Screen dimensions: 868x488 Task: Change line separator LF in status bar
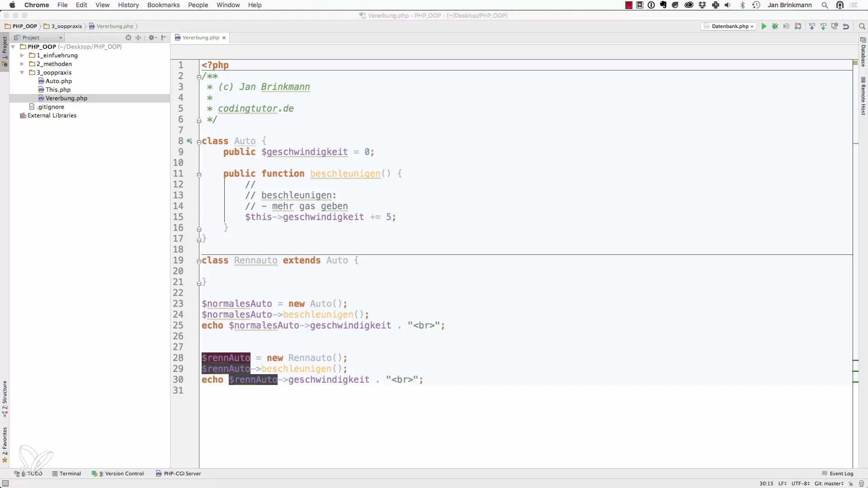click(782, 483)
